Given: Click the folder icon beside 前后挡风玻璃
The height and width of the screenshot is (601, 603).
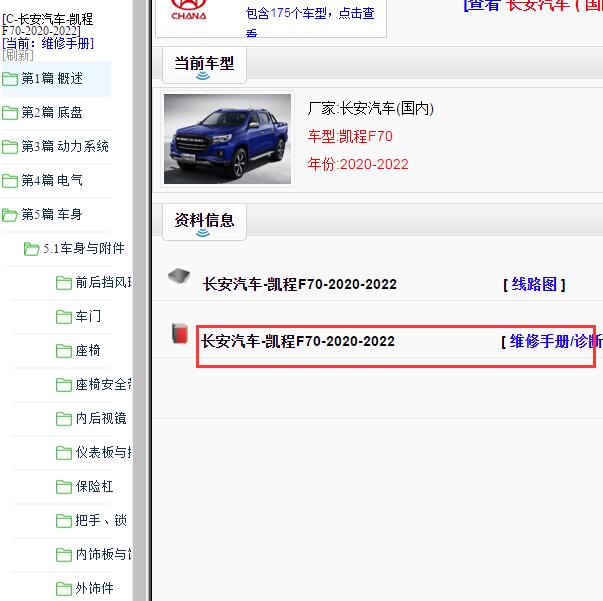Looking at the screenshot, I should coord(64,283).
